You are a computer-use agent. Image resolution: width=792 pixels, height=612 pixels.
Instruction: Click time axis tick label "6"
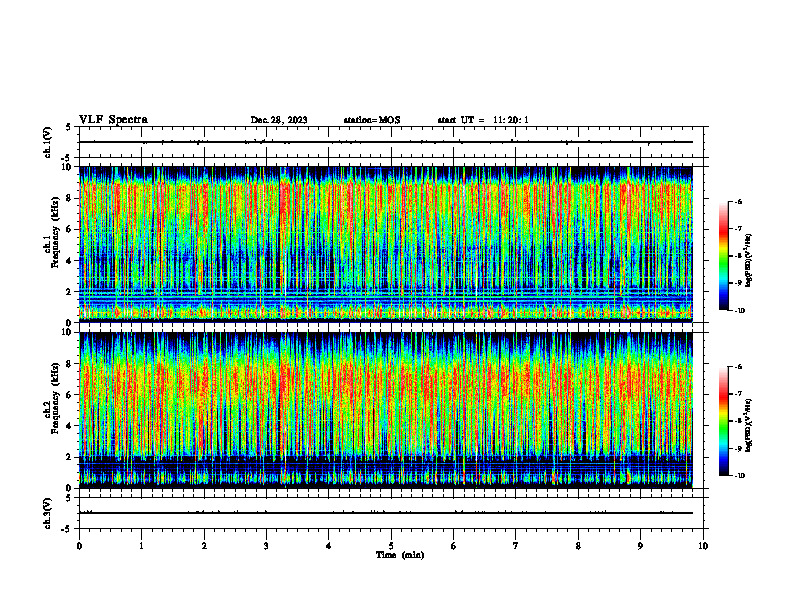[454, 546]
